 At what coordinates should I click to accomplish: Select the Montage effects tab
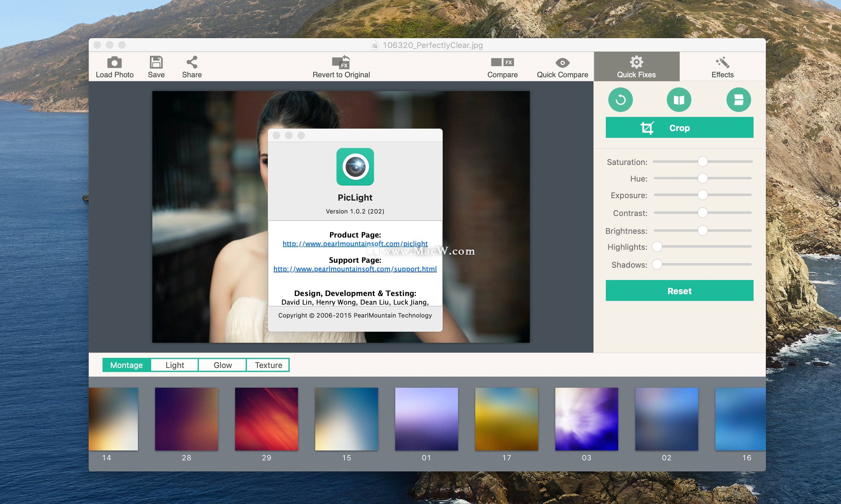tap(127, 365)
